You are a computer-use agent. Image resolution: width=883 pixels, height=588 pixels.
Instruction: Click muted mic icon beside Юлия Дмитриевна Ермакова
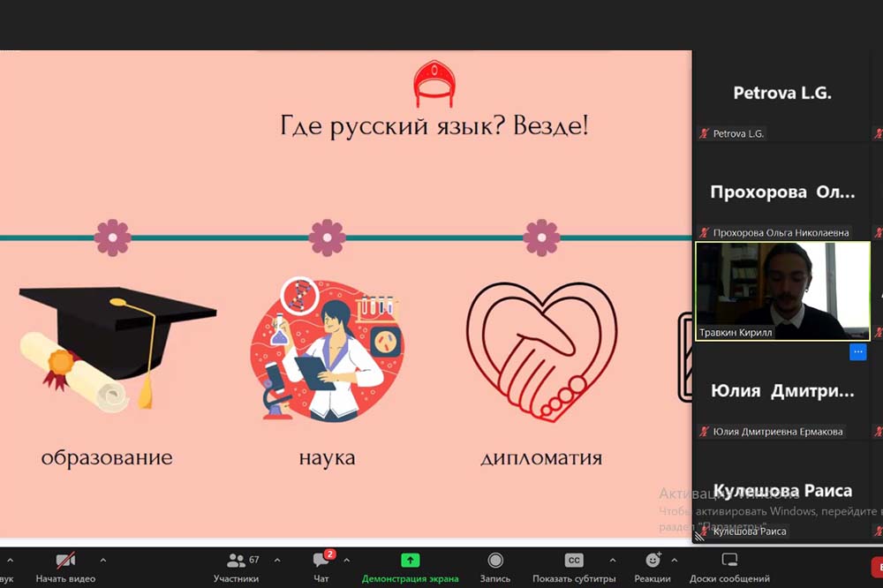(704, 432)
